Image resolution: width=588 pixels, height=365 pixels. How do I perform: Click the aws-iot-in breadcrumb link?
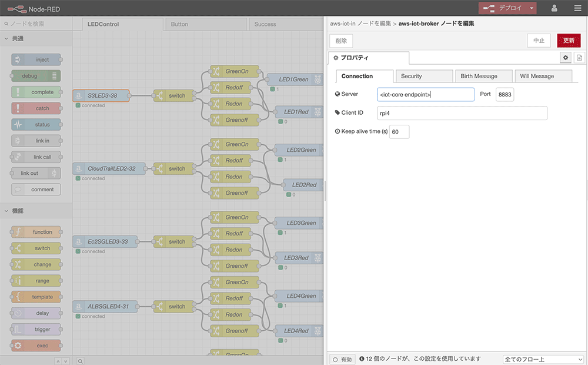(x=360, y=24)
